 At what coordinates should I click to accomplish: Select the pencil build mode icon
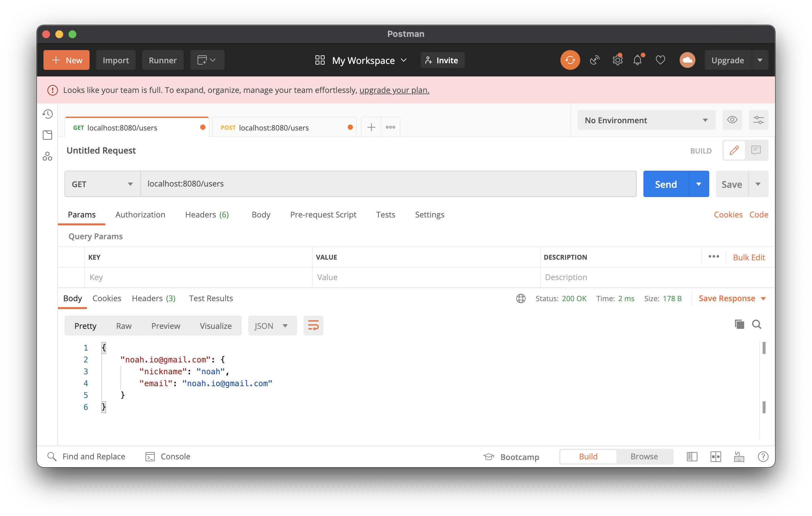pos(734,150)
